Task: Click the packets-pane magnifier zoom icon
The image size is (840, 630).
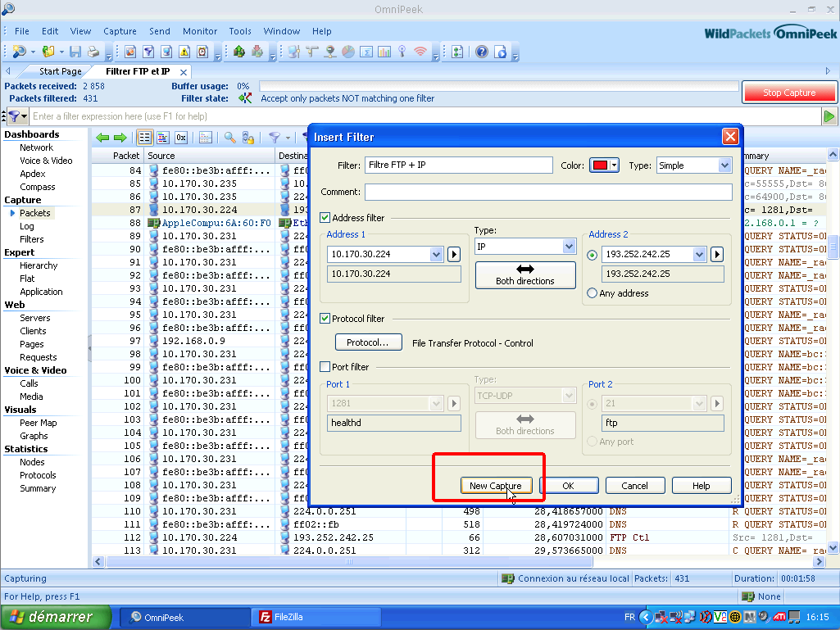Action: coord(229,138)
